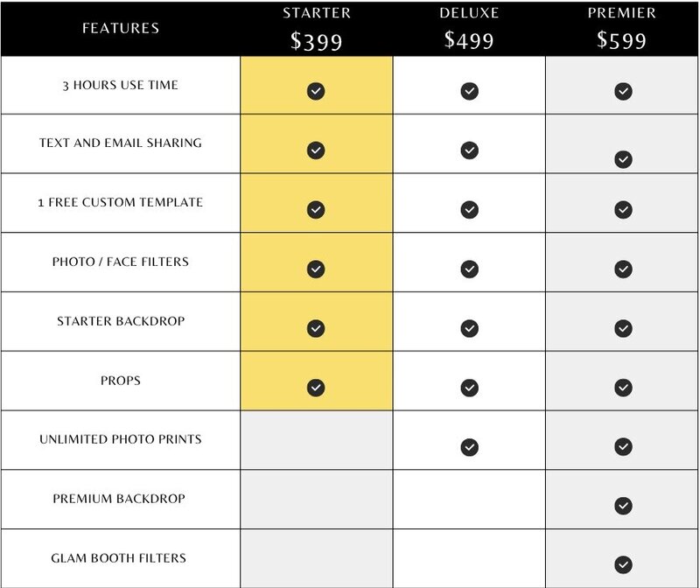Click Starter checkmark for 3 Hours Use Time
Screen dimensions: 700x588
pyautogui.click(x=316, y=91)
